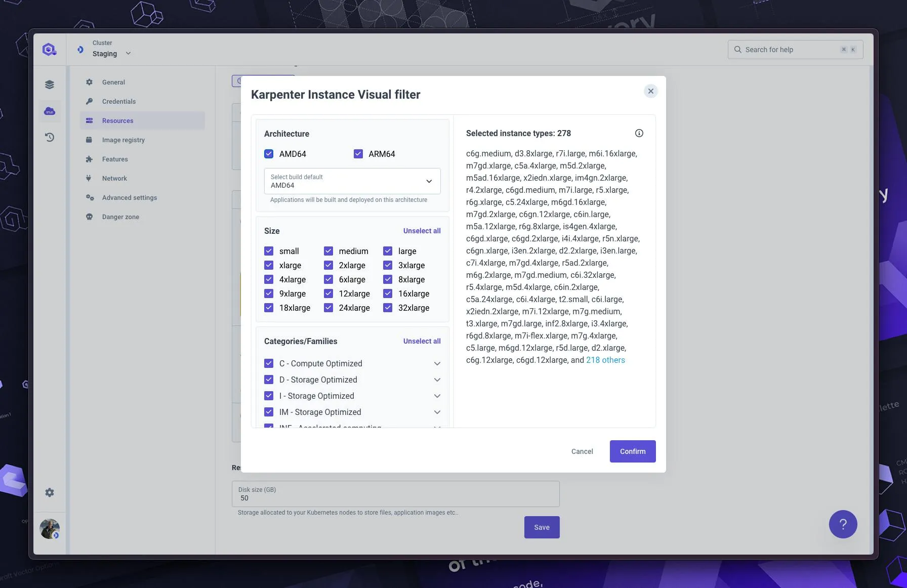Show the 218 others instance types
This screenshot has height=588, width=907.
605,360
